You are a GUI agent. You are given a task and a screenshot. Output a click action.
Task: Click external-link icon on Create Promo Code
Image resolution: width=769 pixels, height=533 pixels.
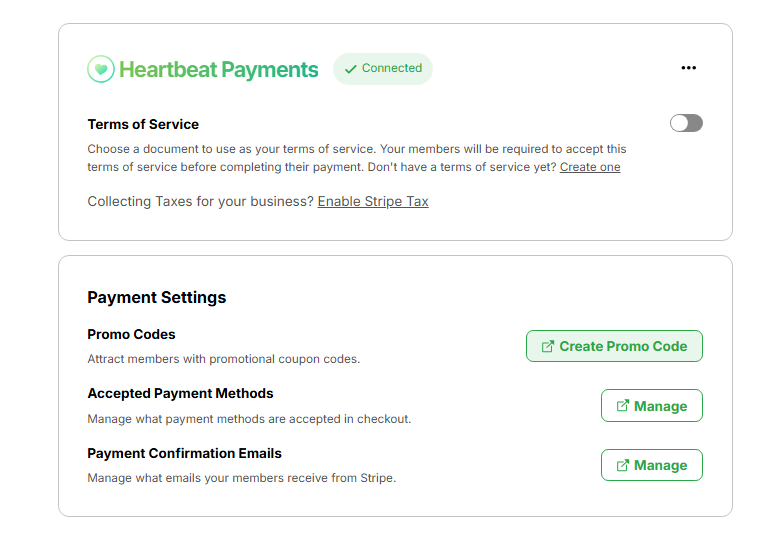[x=547, y=346]
